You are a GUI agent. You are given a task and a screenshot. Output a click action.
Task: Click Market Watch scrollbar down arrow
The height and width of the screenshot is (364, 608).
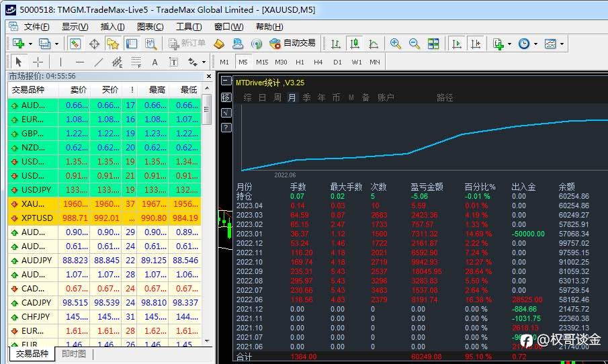point(207,341)
